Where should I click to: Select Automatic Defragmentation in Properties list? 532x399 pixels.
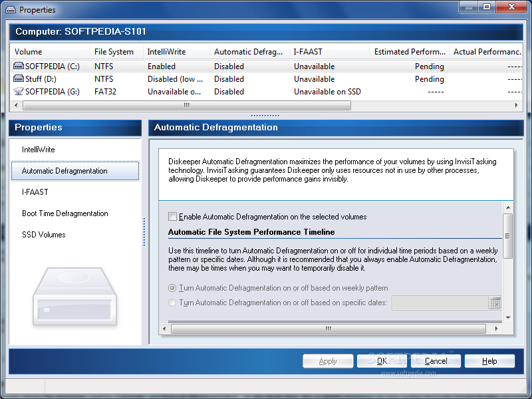(75, 171)
